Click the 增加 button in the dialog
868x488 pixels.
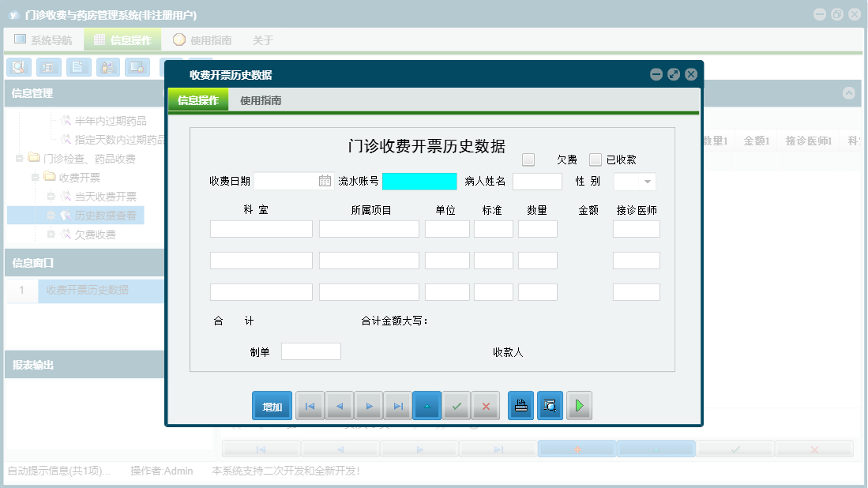(x=272, y=406)
